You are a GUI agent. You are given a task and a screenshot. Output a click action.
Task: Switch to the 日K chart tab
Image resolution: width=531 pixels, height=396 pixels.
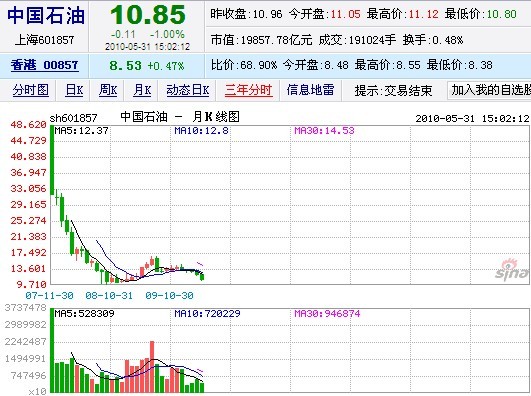74,90
